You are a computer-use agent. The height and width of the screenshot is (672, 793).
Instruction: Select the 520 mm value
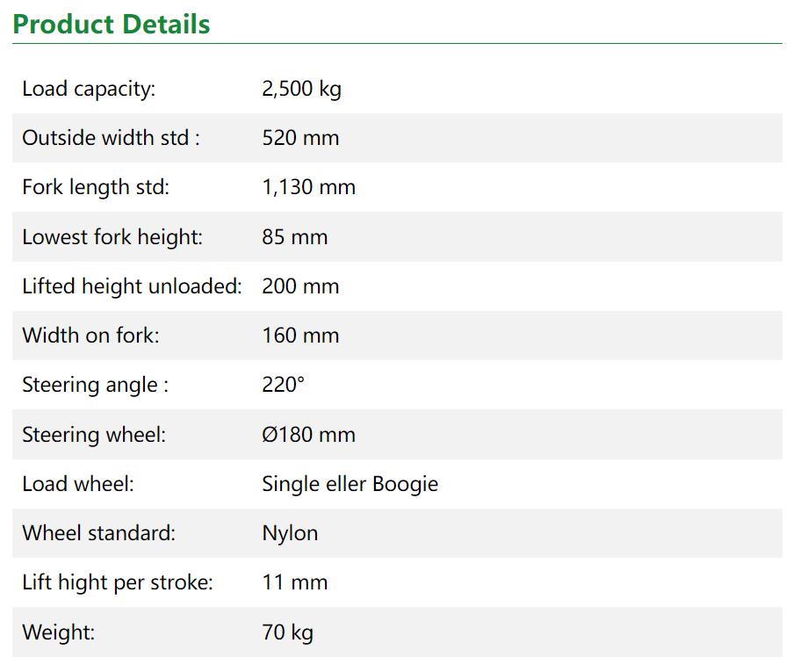click(x=300, y=138)
